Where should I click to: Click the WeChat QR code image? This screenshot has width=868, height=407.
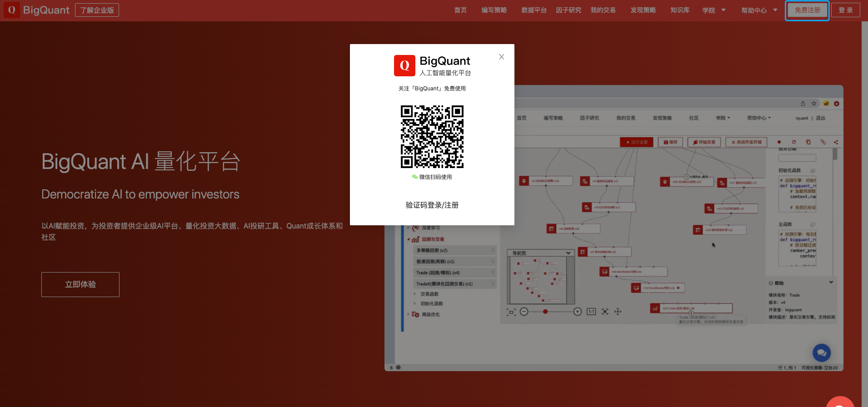click(432, 137)
